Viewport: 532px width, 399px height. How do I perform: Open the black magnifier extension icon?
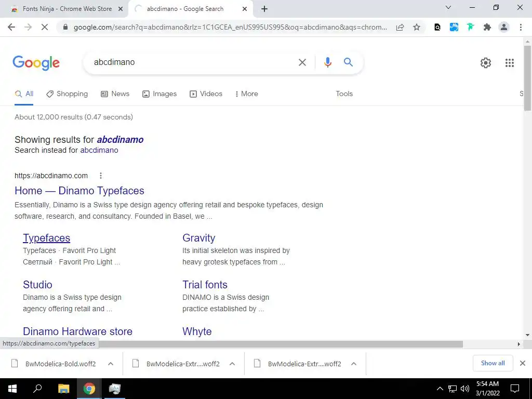tap(437, 27)
